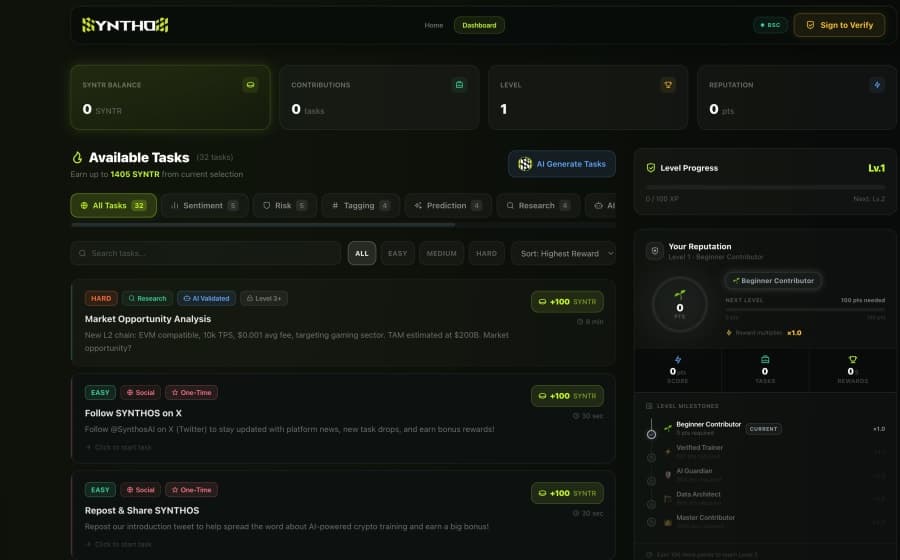Select the Prediction category tab
This screenshot has width=900, height=560.
(x=448, y=205)
